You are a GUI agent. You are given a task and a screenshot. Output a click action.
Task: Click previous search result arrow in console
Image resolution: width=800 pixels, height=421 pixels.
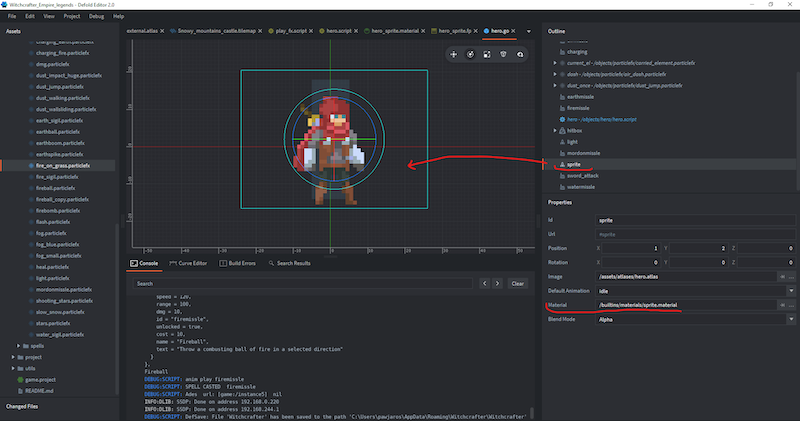click(486, 283)
